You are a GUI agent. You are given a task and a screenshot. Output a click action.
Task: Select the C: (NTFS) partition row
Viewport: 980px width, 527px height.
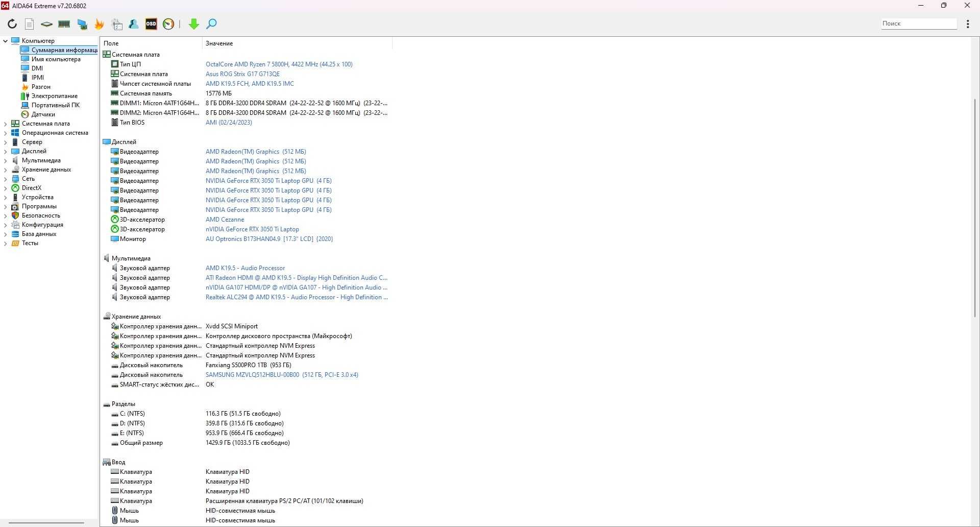coord(246,414)
